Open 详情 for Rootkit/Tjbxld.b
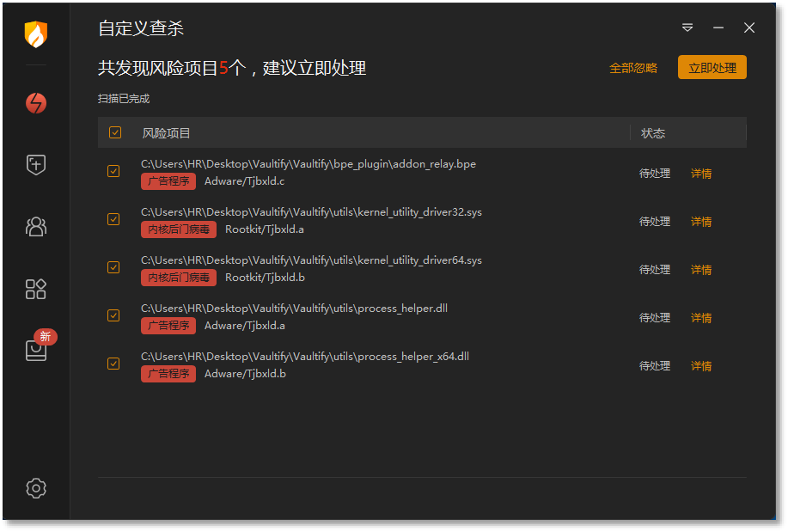Image resolution: width=788 pixels, height=532 pixels. click(x=701, y=270)
